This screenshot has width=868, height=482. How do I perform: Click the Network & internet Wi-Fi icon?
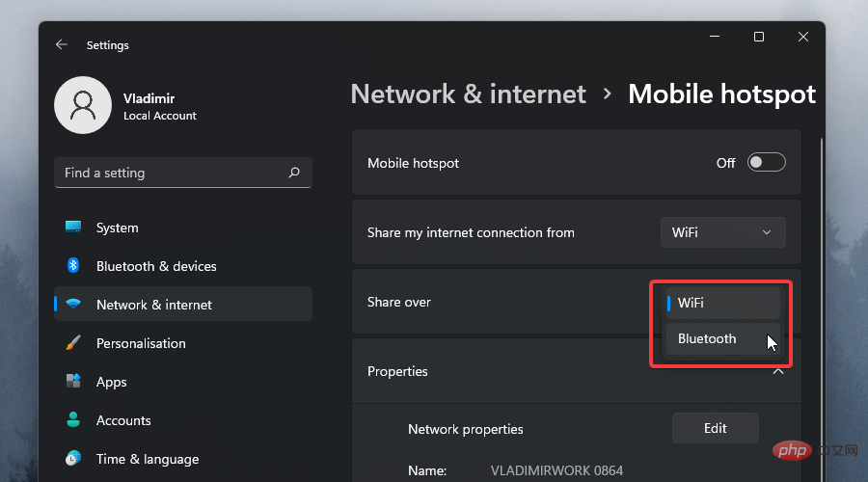(73, 305)
